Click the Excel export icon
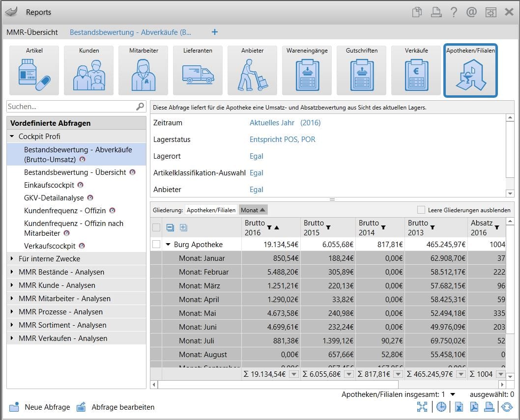The image size is (520, 420). point(458,407)
